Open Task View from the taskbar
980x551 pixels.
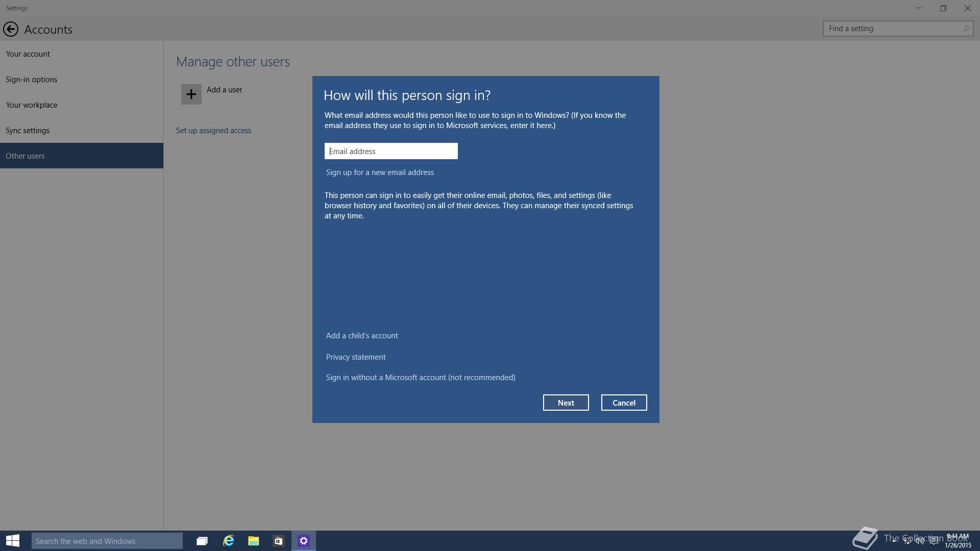202,541
